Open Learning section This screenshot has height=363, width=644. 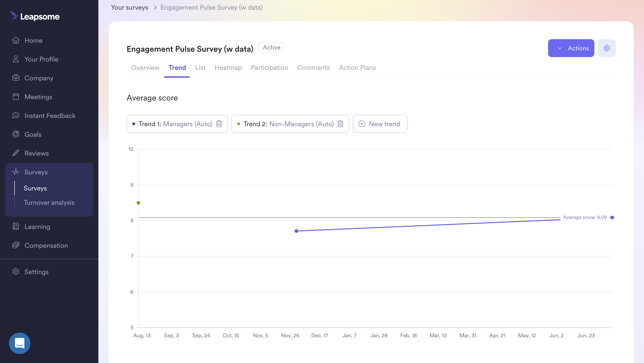coord(37,226)
